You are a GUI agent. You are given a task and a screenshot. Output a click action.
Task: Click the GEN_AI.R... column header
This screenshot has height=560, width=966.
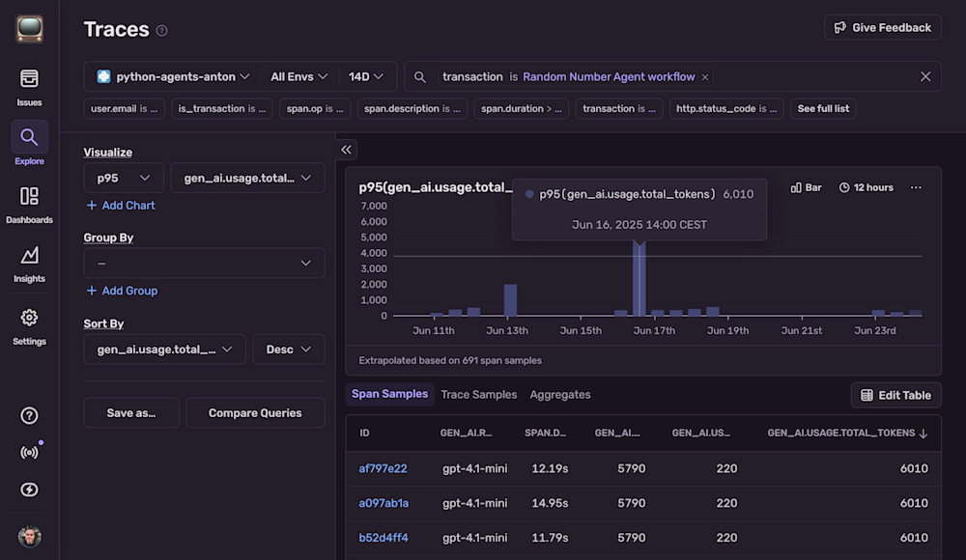pyautogui.click(x=466, y=434)
